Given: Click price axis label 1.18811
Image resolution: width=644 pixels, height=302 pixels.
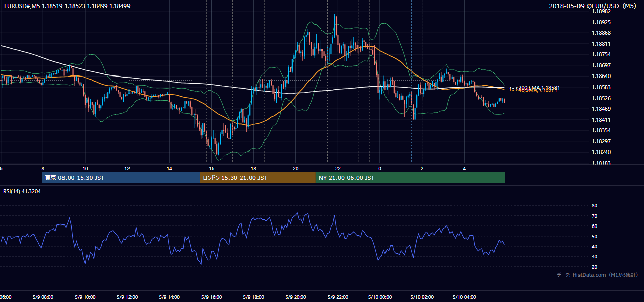Looking at the screenshot, I should click(x=601, y=44).
